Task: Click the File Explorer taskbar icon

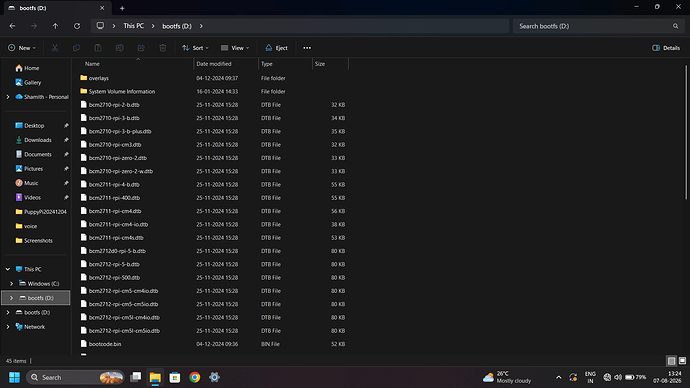Action: coord(155,377)
